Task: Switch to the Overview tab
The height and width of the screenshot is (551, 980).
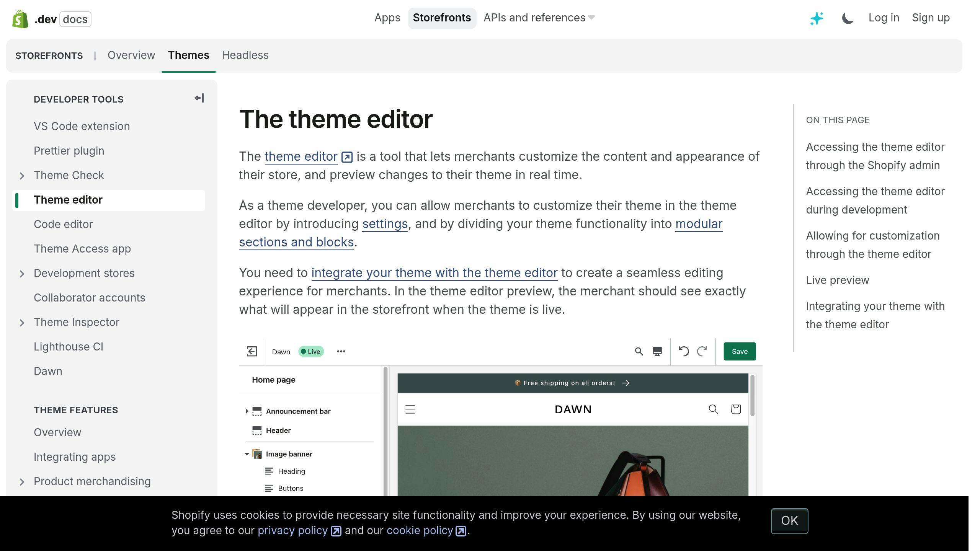Action: (131, 55)
